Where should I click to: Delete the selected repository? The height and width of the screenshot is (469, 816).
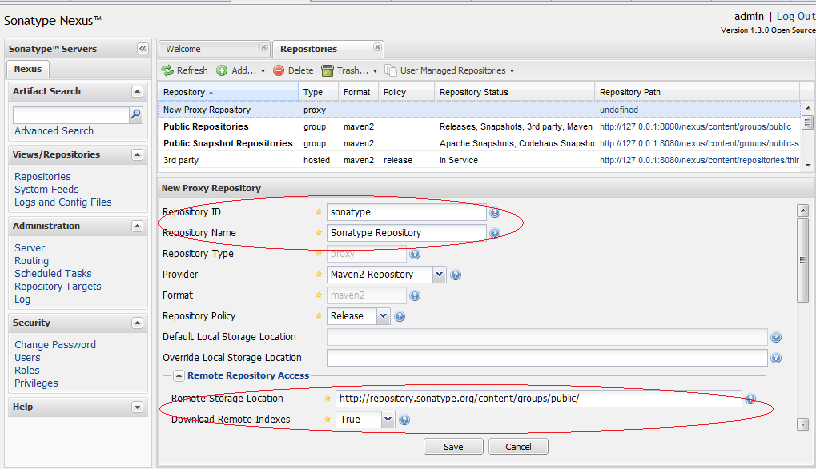point(294,70)
